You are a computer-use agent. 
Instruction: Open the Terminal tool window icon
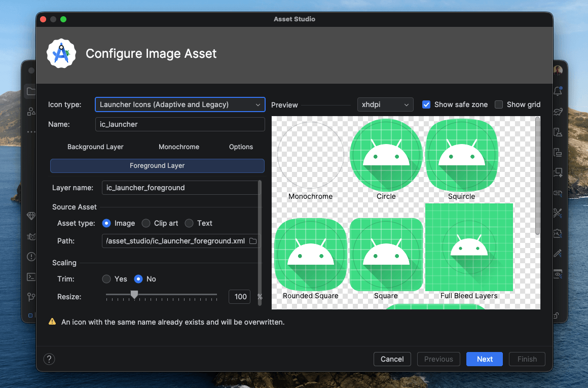(x=30, y=277)
